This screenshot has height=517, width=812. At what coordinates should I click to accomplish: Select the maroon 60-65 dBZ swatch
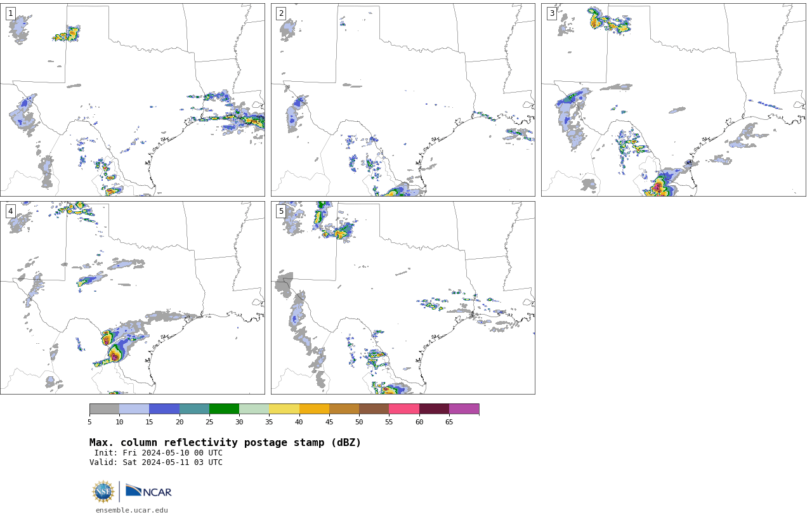click(434, 409)
